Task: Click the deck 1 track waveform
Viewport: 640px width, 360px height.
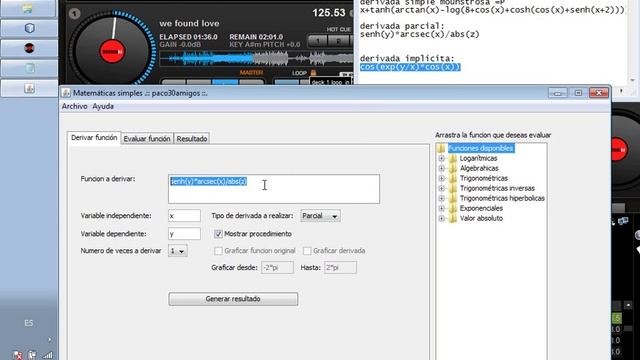Action: pyautogui.click(x=256, y=59)
